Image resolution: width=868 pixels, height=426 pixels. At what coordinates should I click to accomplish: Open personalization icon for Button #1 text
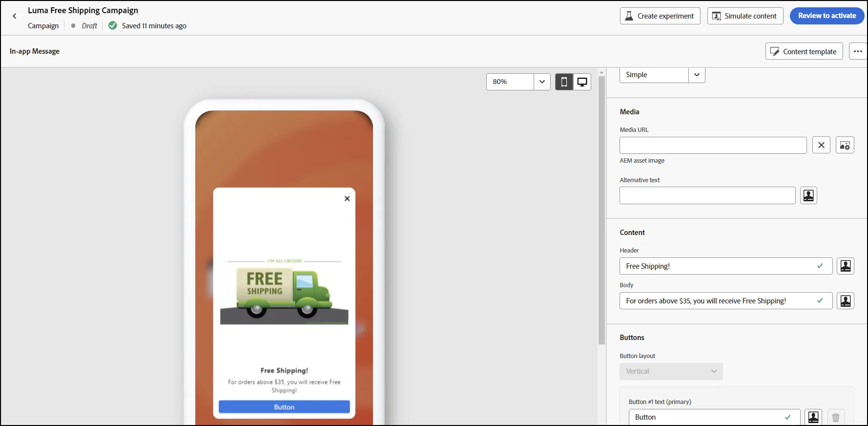click(x=813, y=417)
